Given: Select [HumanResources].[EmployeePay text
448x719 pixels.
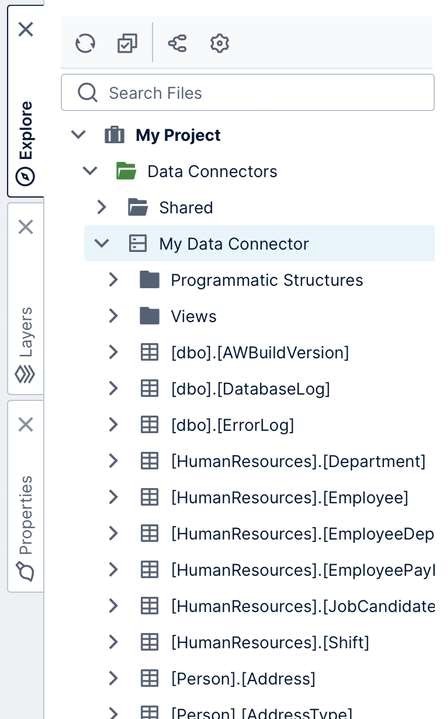Looking at the screenshot, I should coord(303,570).
